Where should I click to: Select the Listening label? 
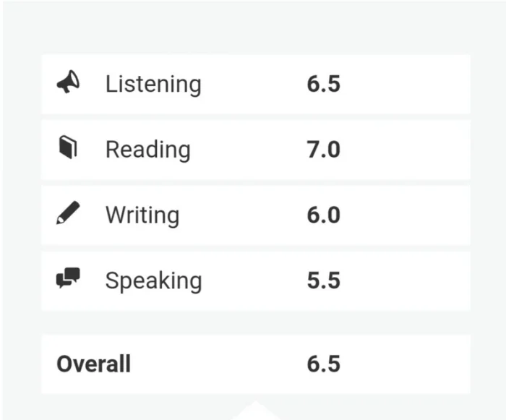(x=153, y=85)
